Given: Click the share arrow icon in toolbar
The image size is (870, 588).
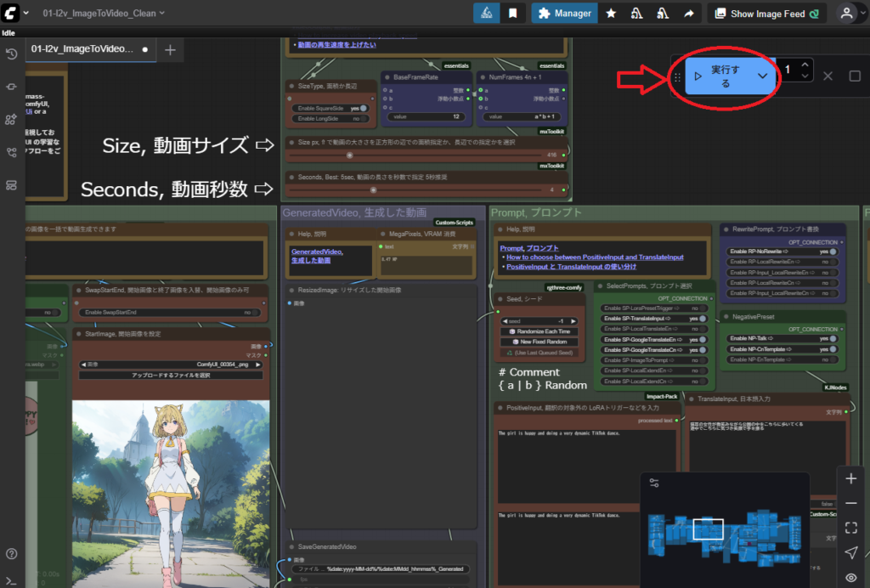Looking at the screenshot, I should click(688, 14).
